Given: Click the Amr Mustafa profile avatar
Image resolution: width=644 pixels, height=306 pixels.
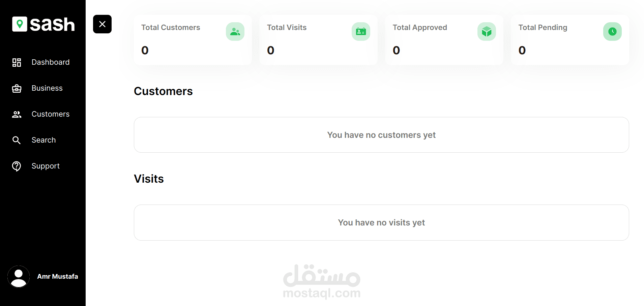Looking at the screenshot, I should pyautogui.click(x=19, y=276).
